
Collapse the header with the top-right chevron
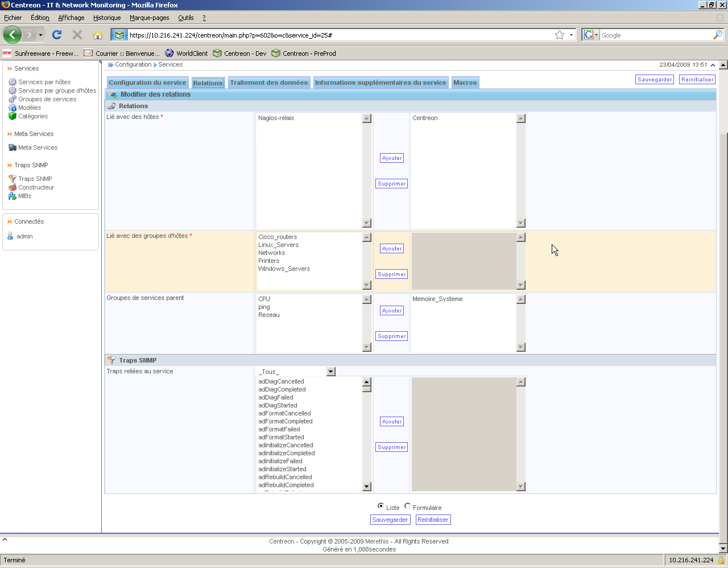(x=713, y=65)
